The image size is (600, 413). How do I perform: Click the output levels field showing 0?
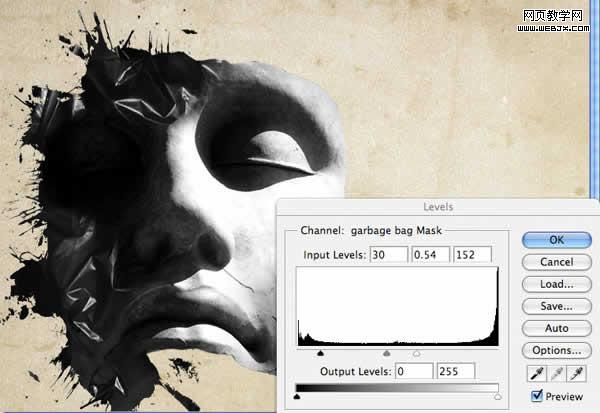414,371
